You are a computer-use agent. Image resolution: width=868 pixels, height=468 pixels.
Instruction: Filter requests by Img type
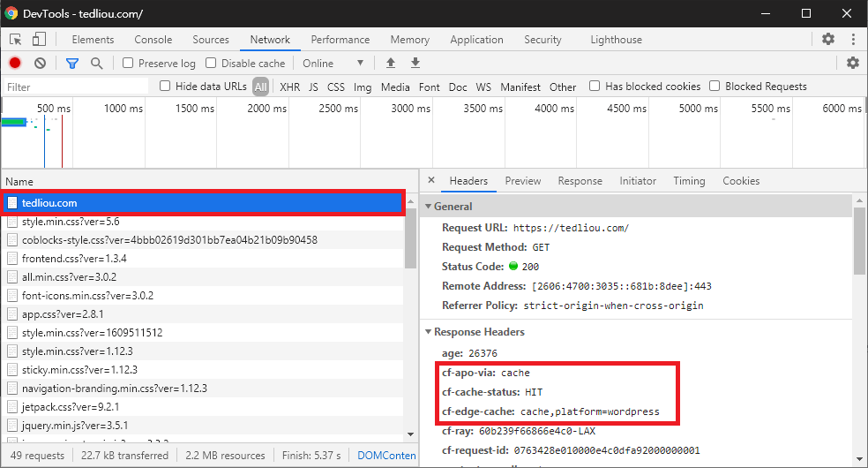[x=363, y=87]
